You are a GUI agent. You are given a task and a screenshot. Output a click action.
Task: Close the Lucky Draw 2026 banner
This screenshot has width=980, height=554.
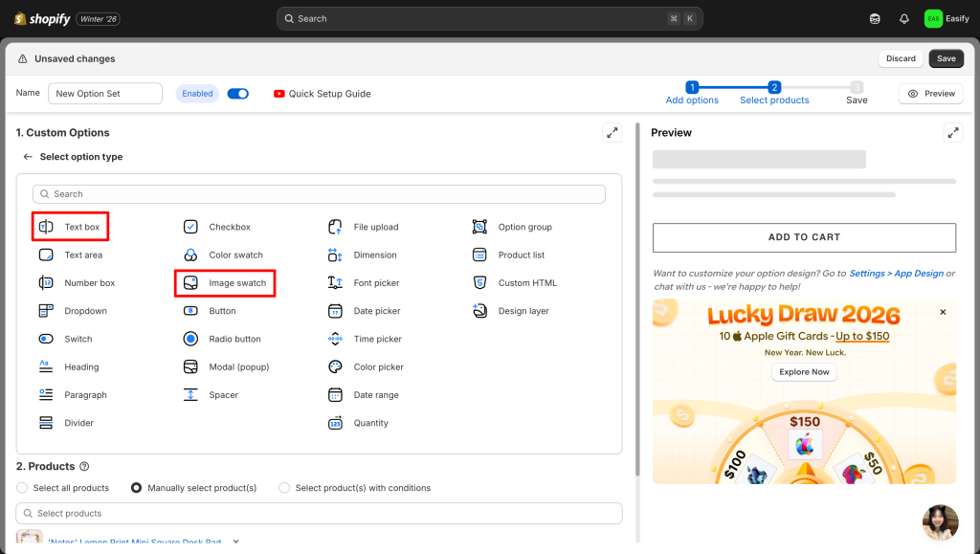tap(943, 312)
